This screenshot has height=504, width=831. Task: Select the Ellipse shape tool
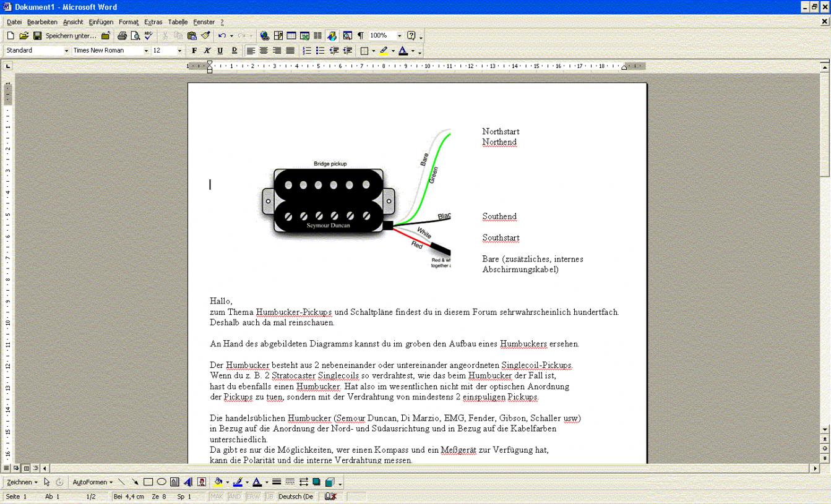[161, 482]
